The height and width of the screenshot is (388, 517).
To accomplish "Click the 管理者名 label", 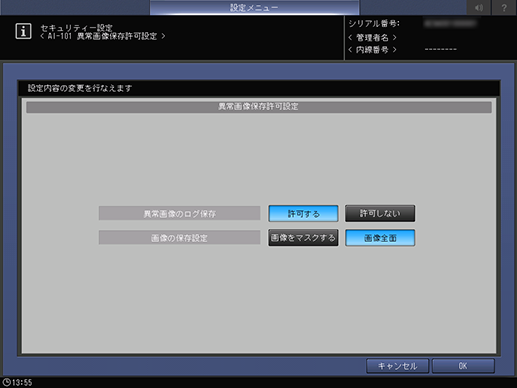I will tap(372, 37).
